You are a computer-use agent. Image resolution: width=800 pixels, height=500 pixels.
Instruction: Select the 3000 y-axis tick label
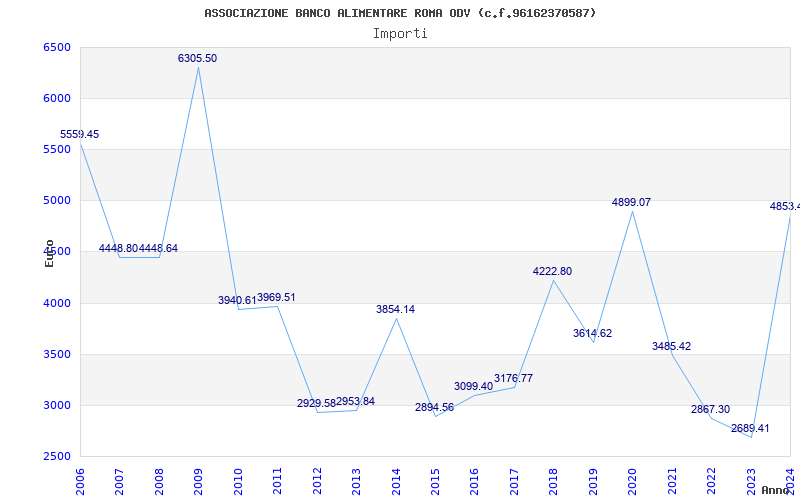coord(57,406)
